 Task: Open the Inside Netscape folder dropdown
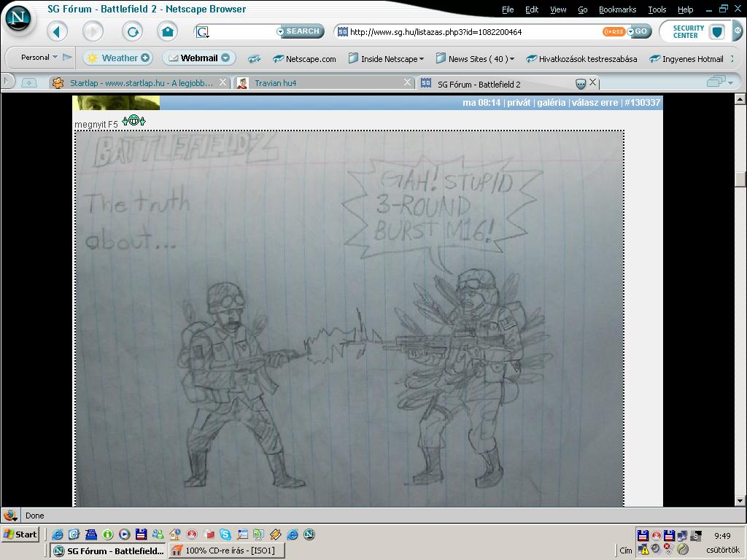pyautogui.click(x=386, y=59)
